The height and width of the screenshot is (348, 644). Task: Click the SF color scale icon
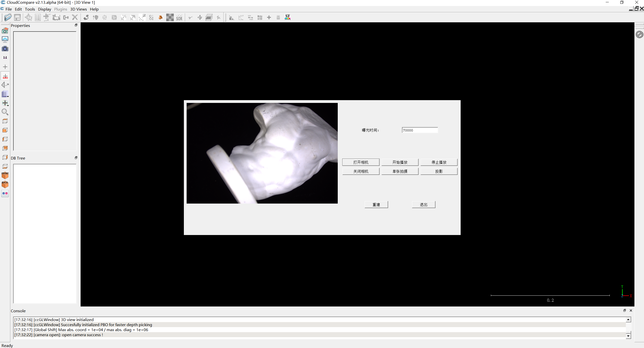pyautogui.click(x=287, y=17)
